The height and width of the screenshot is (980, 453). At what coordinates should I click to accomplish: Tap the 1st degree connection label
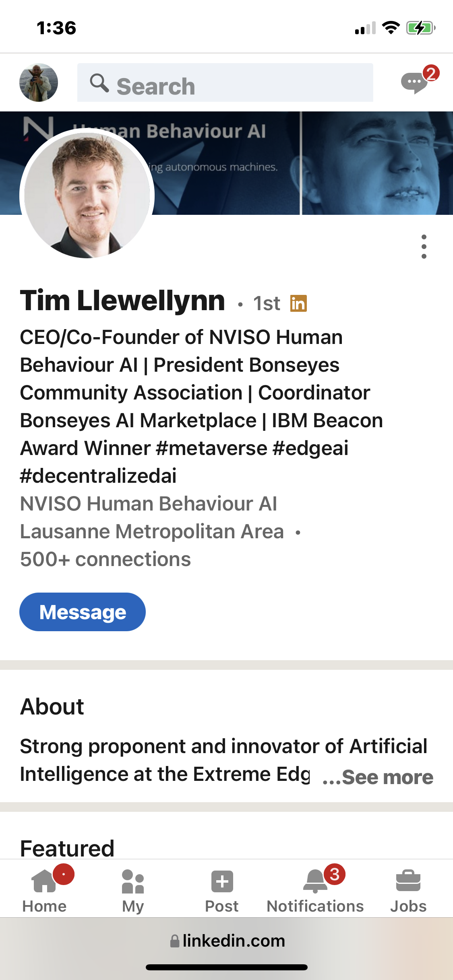(x=266, y=303)
